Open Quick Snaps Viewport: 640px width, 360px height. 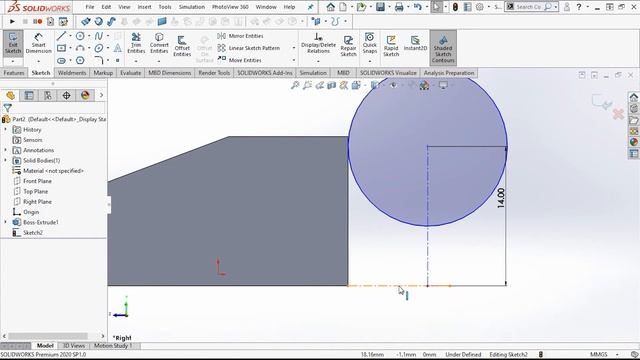tap(370, 43)
